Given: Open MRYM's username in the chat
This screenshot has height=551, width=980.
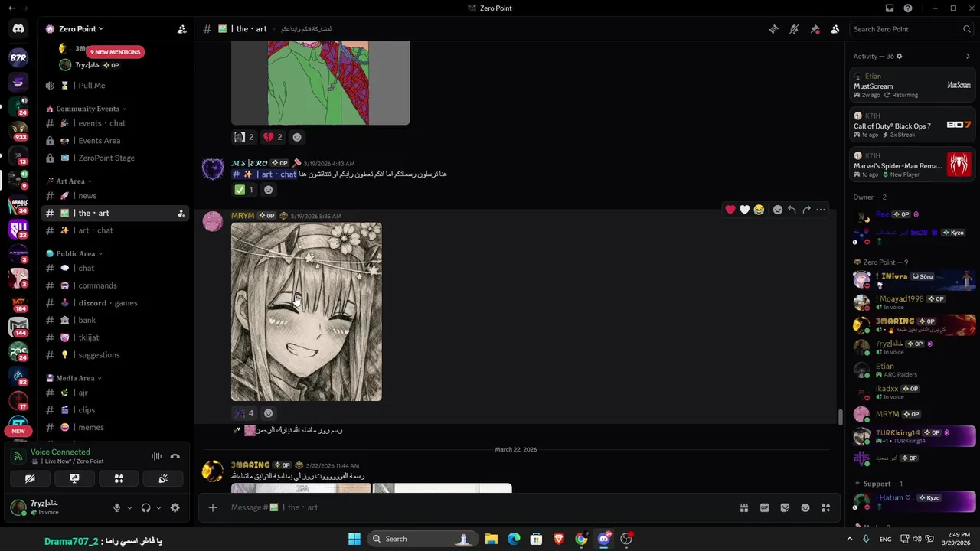Looking at the screenshot, I should pos(243,216).
